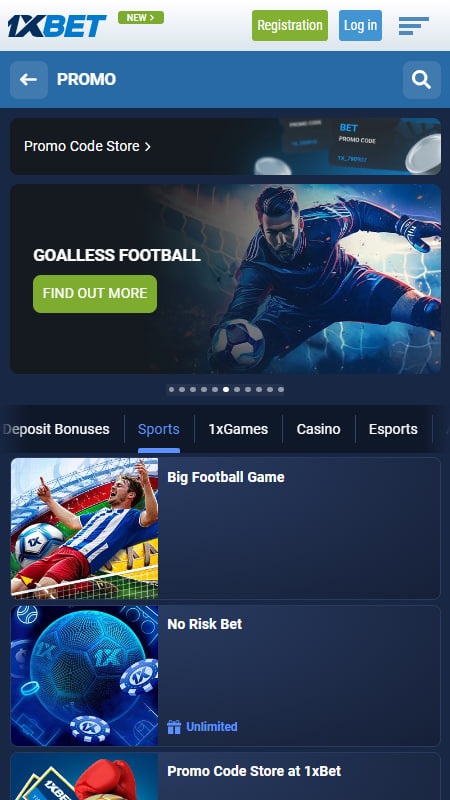Click the gift icon beside Unlimited
The image size is (450, 800).
[x=174, y=727]
